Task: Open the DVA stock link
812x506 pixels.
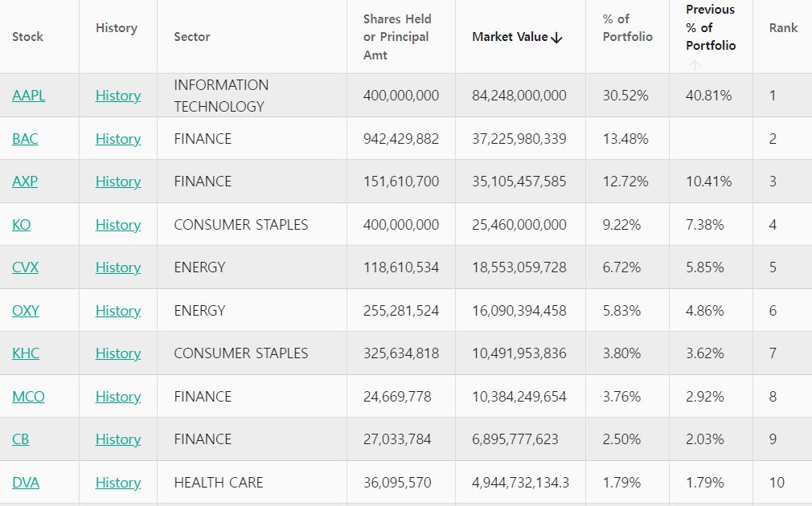Action: click(x=26, y=482)
